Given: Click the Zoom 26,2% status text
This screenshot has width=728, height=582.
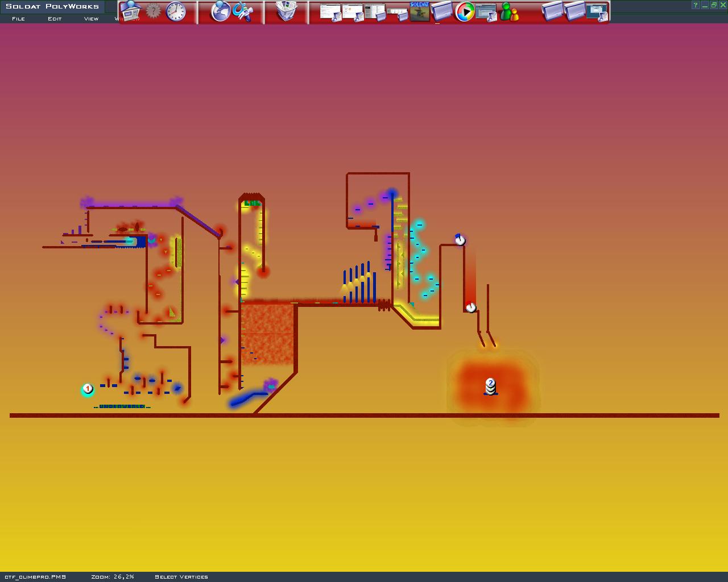Looking at the screenshot, I should [113, 577].
